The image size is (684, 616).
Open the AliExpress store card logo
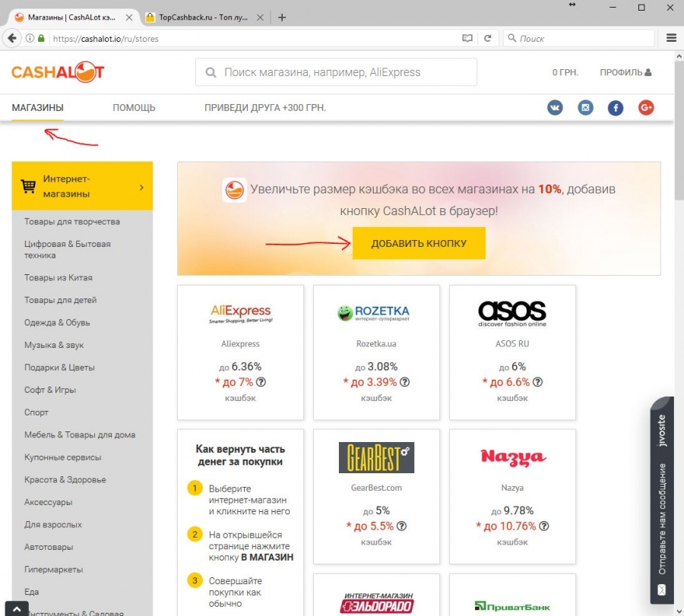240,314
